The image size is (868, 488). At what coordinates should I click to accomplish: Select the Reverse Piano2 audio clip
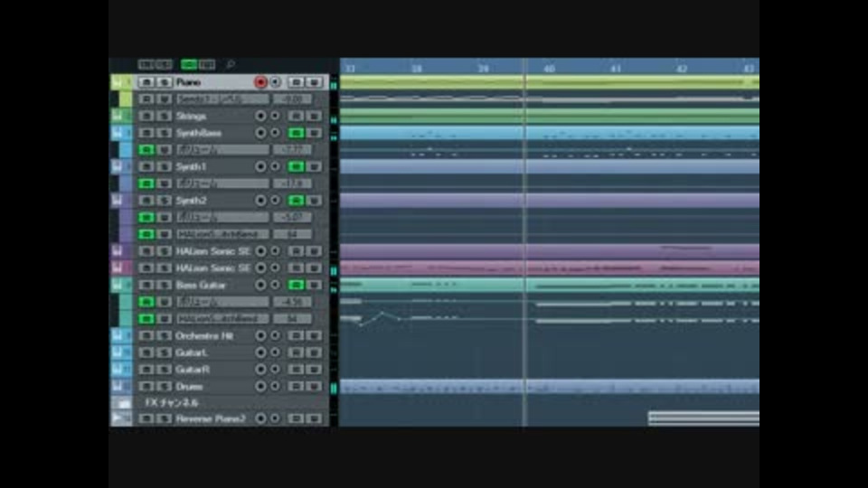(x=703, y=418)
